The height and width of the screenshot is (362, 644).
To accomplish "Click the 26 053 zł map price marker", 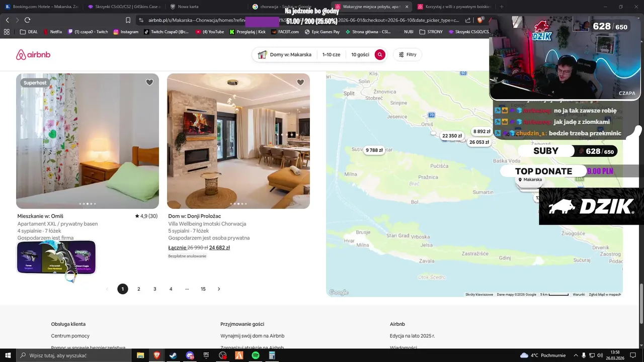I will (479, 142).
